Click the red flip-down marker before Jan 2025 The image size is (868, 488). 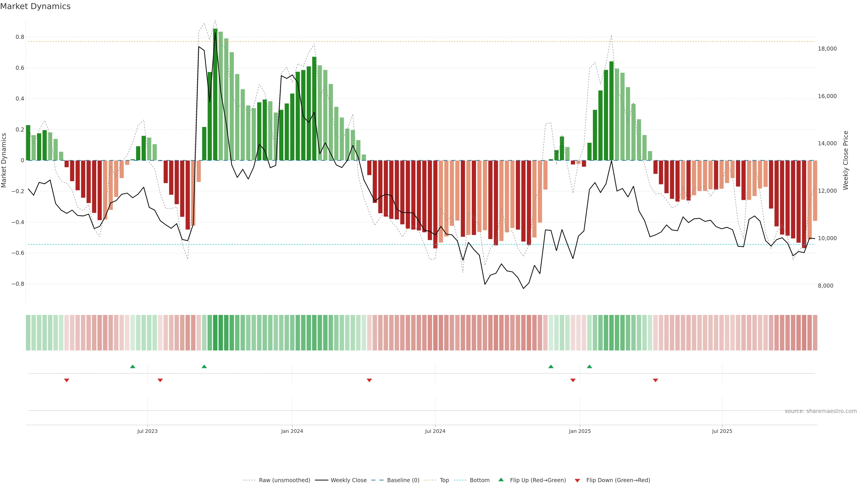pos(573,380)
